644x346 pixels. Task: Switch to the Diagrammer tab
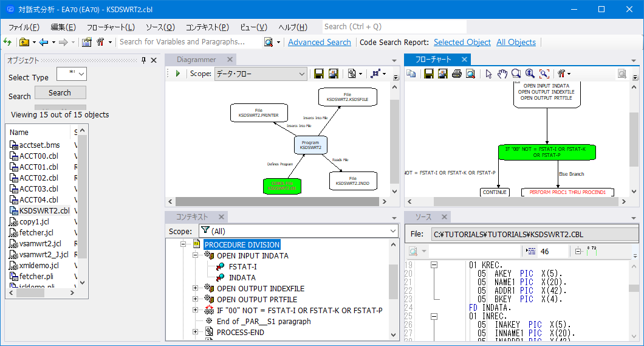pos(196,60)
